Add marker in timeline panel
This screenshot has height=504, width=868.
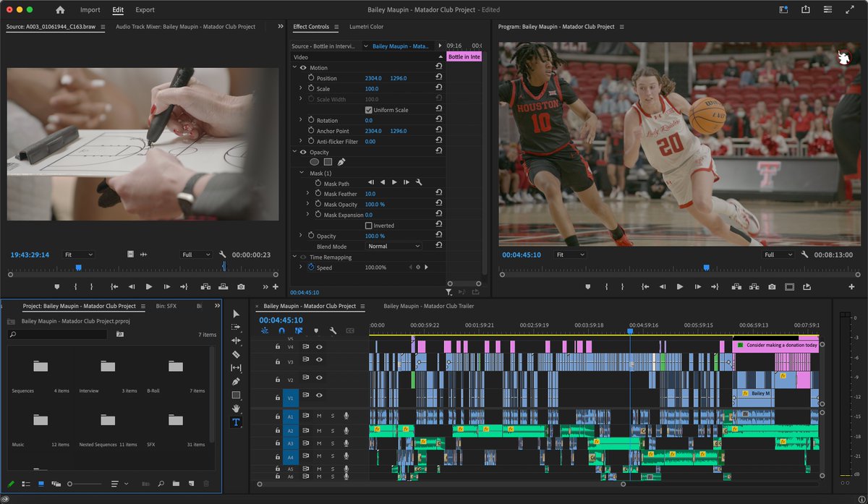(315, 330)
